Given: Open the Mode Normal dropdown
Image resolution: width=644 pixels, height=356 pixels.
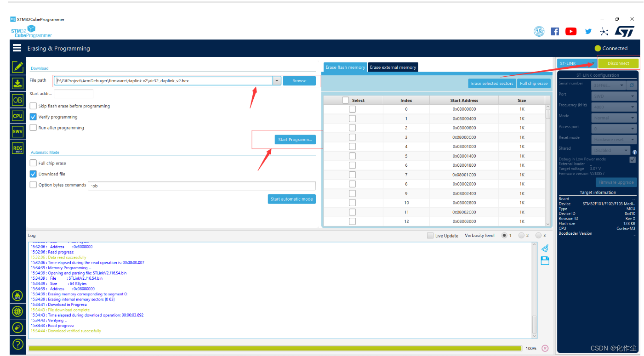Looking at the screenshot, I should tap(614, 118).
